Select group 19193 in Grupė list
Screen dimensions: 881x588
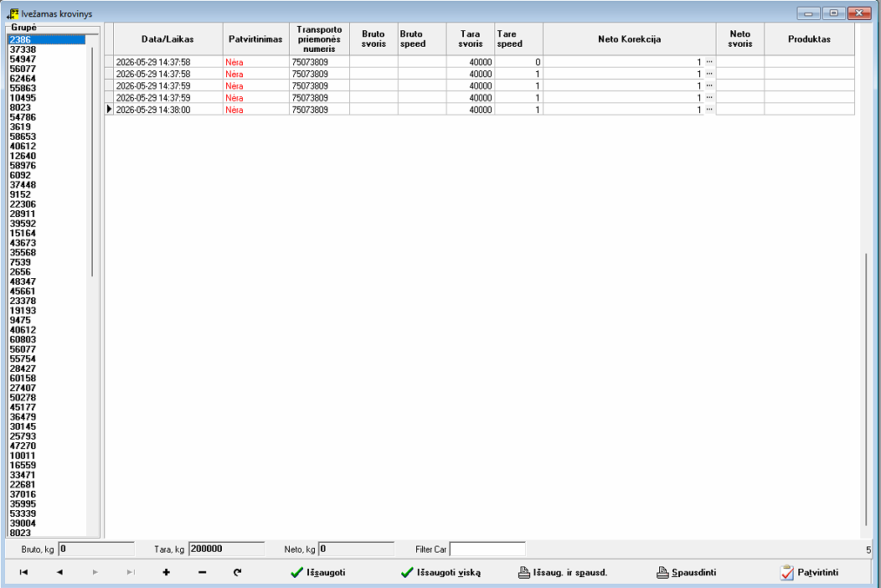pyautogui.click(x=47, y=311)
